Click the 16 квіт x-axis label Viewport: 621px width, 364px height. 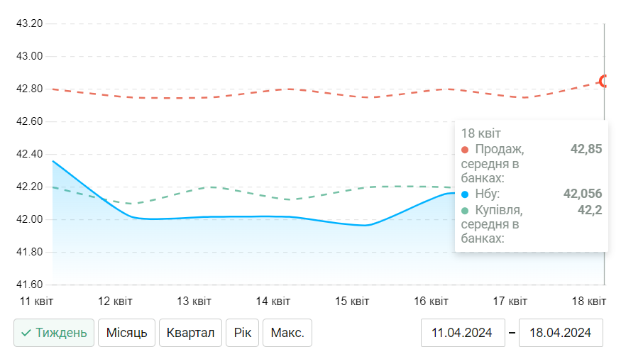(431, 302)
